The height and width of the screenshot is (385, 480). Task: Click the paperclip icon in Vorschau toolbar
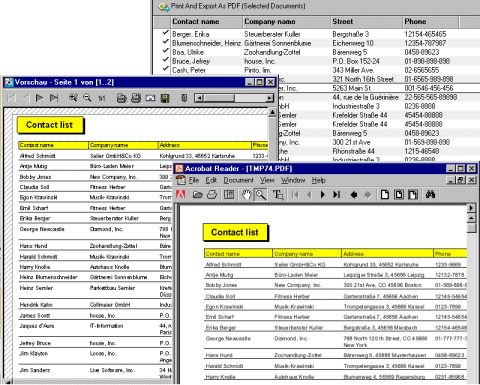pyautogui.click(x=184, y=98)
